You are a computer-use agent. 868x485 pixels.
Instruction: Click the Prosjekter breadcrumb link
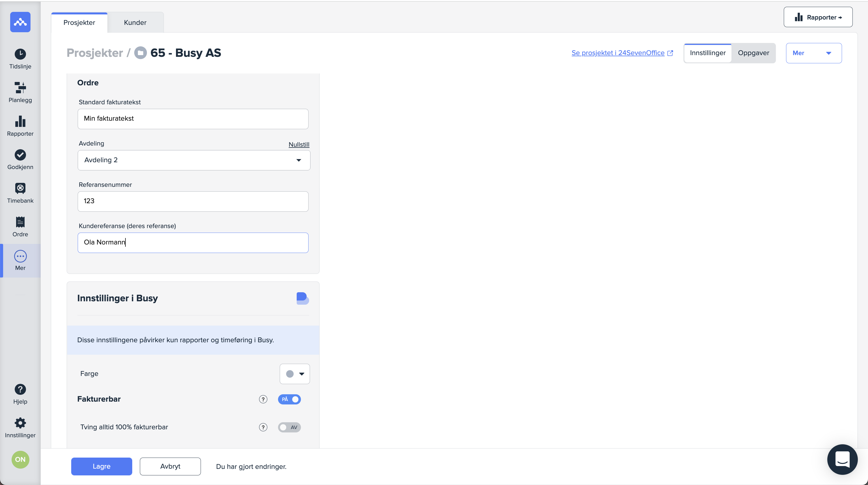click(95, 53)
